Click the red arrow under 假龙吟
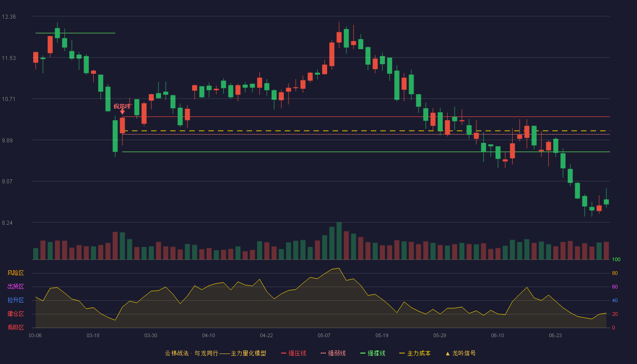Image resolution: width=637 pixels, height=364 pixels. (x=122, y=111)
